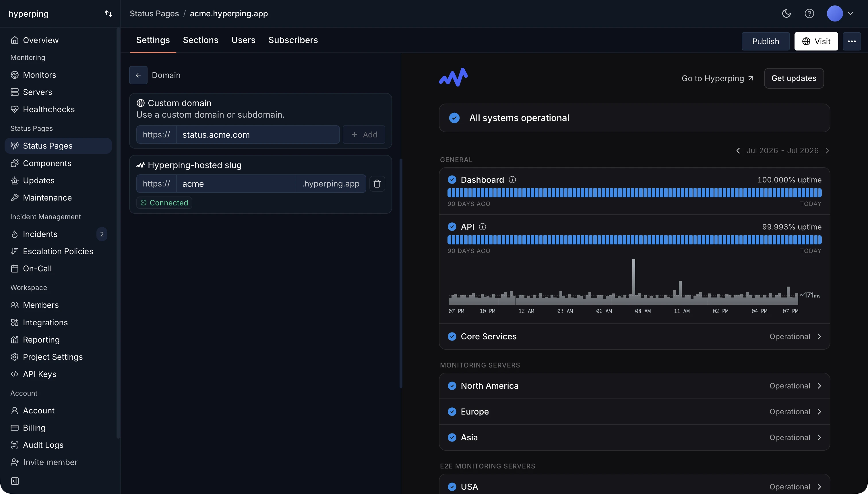Click the back arrow next to Domain
868x494 pixels.
[x=138, y=75]
